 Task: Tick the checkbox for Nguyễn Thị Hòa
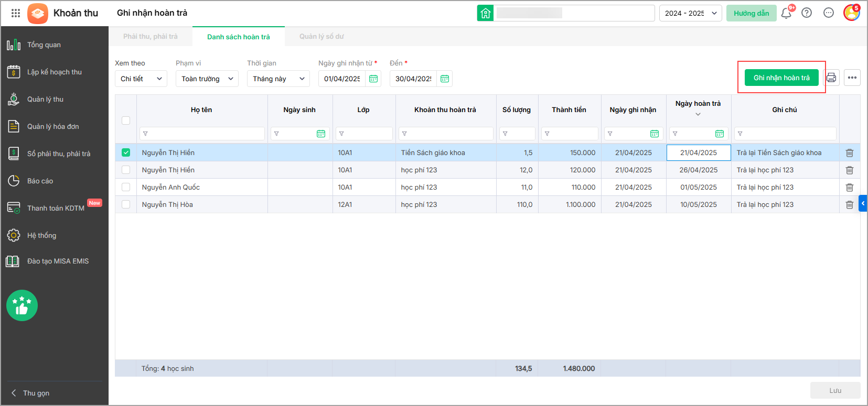126,204
